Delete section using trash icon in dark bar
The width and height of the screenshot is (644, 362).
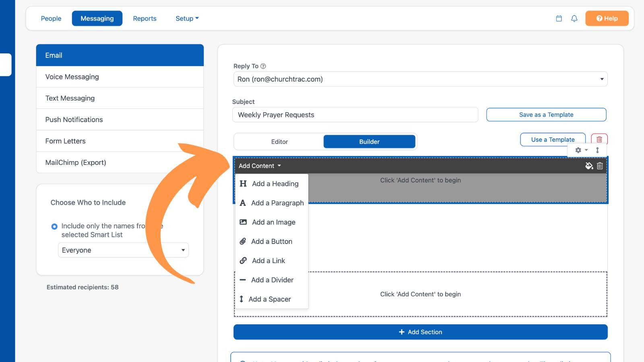point(600,166)
